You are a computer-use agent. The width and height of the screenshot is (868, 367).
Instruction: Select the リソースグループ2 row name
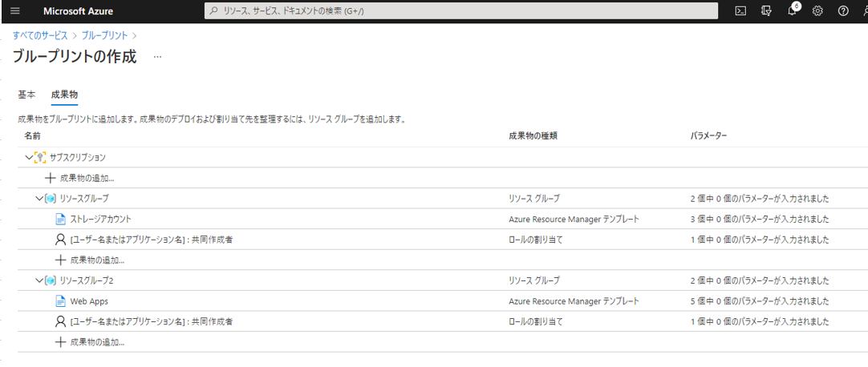pos(87,280)
